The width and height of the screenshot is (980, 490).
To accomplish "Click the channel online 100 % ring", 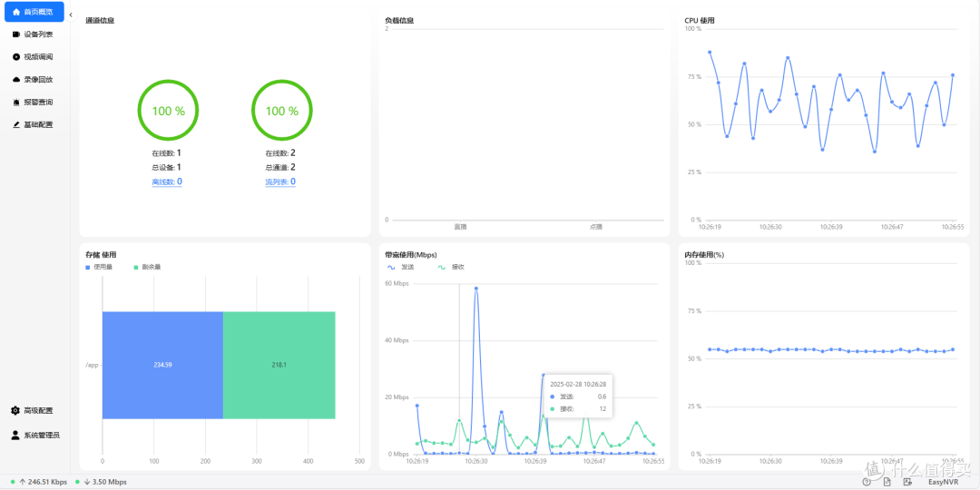I will [282, 111].
